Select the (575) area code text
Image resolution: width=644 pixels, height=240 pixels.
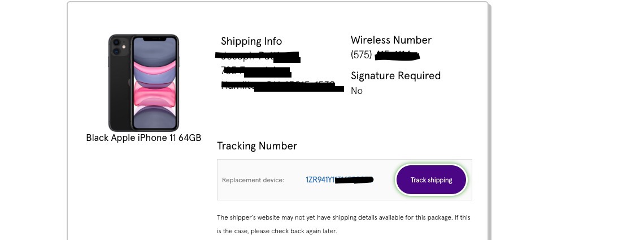(362, 55)
